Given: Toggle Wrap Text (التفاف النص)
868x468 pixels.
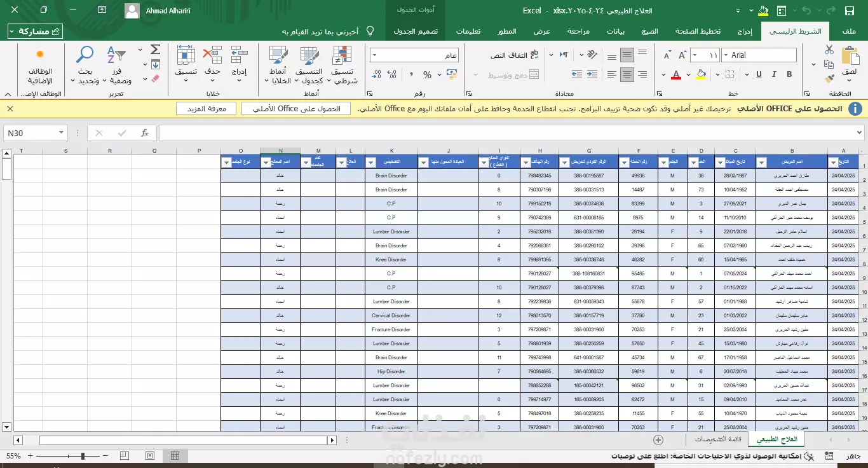Looking at the screenshot, I should point(515,55).
